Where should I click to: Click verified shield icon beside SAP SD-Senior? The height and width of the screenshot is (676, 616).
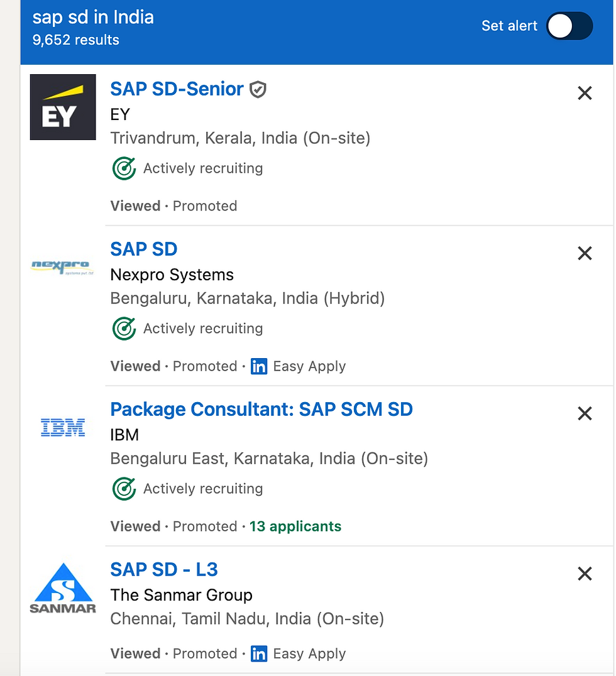pyautogui.click(x=258, y=90)
